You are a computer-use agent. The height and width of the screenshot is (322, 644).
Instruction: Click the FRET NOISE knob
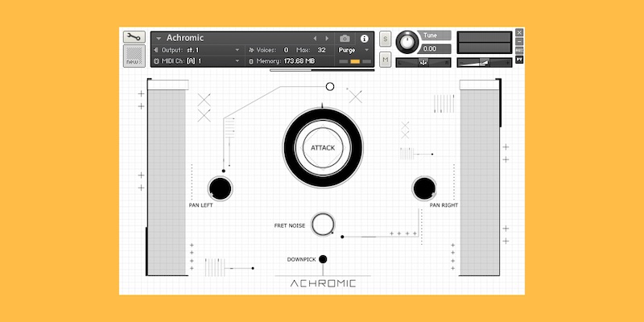point(323,225)
